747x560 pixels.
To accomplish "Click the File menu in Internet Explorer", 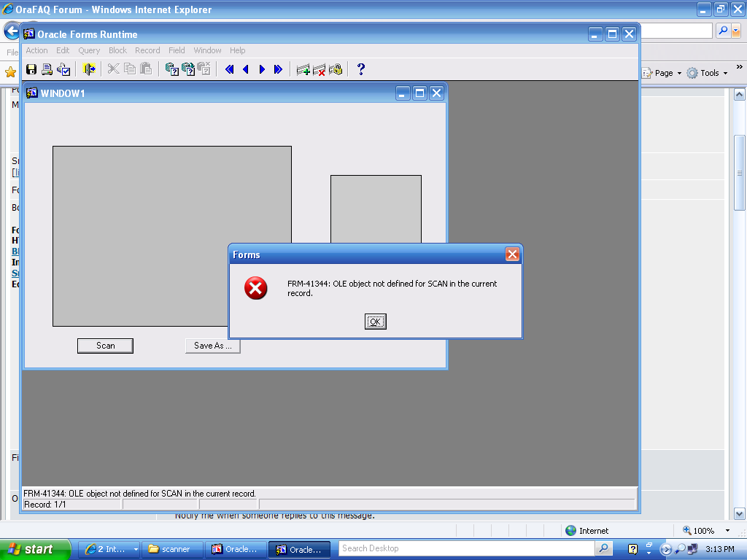I will point(12,52).
